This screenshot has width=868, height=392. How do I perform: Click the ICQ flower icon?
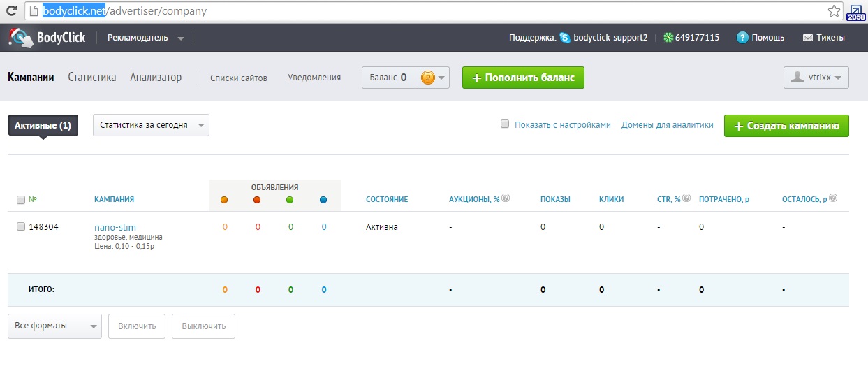[668, 38]
